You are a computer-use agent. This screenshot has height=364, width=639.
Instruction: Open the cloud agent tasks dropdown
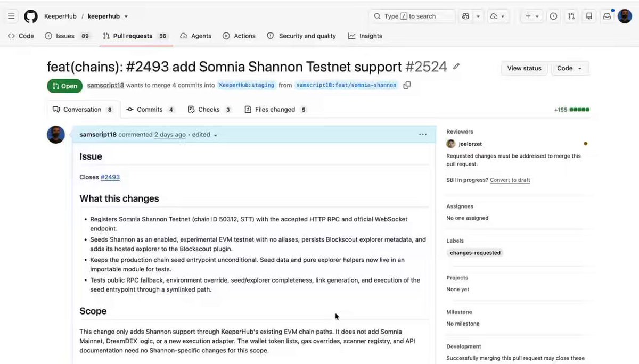(x=497, y=16)
